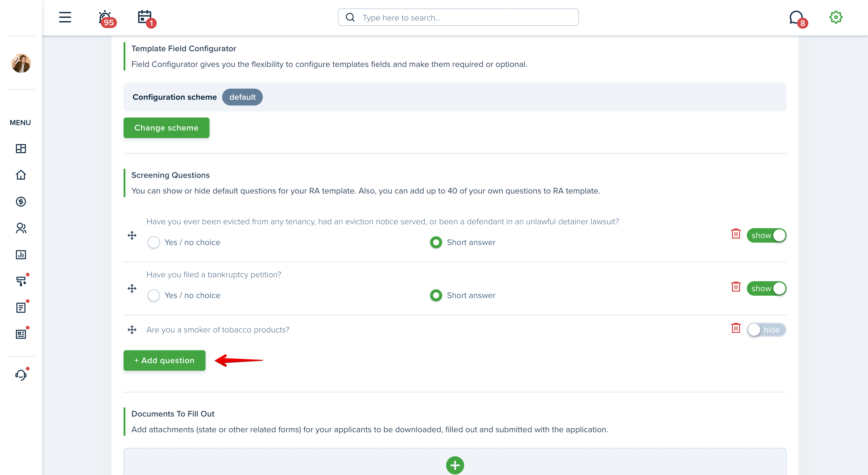
Task: Toggle hide switch for smoker question
Action: (766, 329)
